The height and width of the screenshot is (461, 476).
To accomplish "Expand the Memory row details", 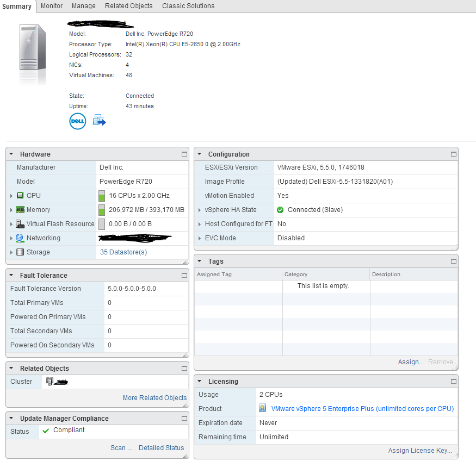I will 11,210.
